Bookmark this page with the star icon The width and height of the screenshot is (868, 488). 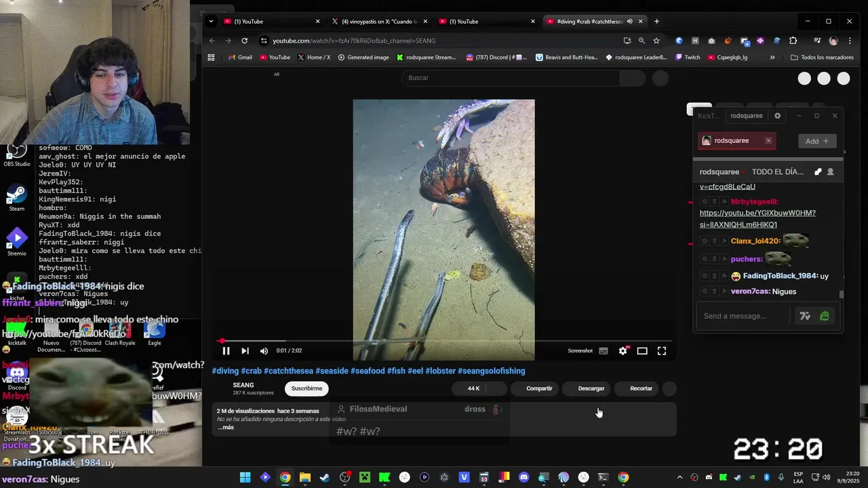click(656, 41)
